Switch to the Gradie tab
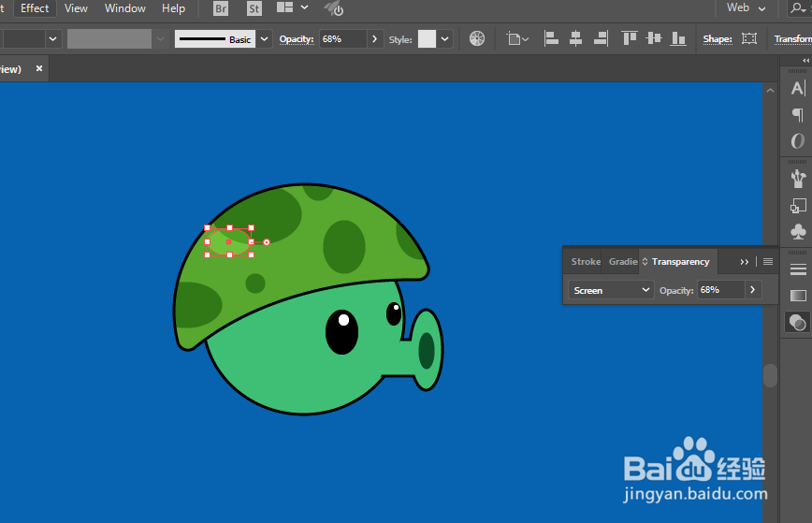Screen dimensions: 812x523 pos(622,262)
